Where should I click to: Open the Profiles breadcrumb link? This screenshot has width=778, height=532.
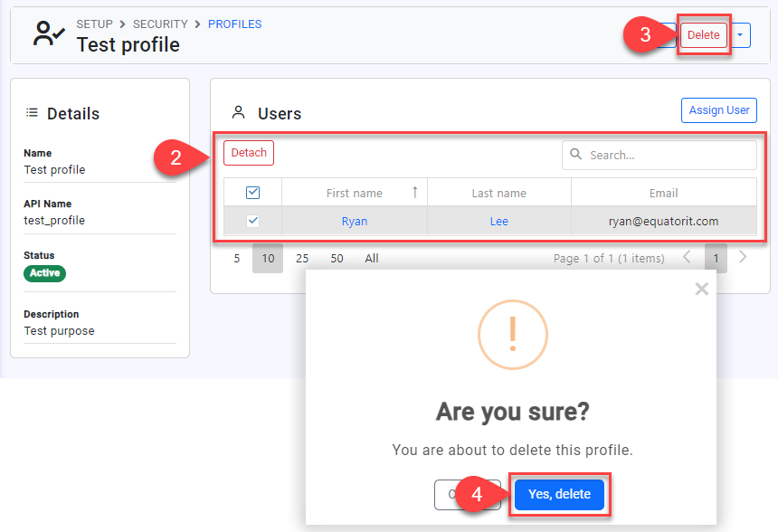click(234, 24)
